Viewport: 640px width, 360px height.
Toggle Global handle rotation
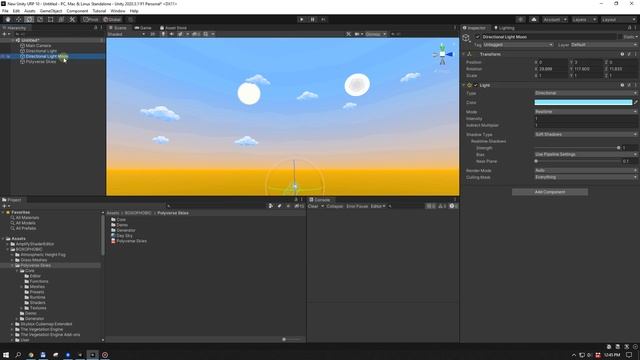click(x=112, y=20)
